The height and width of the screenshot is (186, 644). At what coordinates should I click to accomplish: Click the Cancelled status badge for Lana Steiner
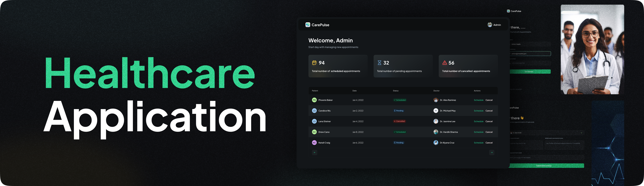(x=399, y=121)
